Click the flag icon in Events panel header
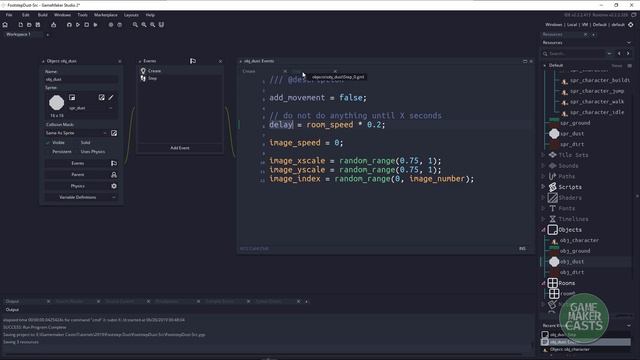 193,61
